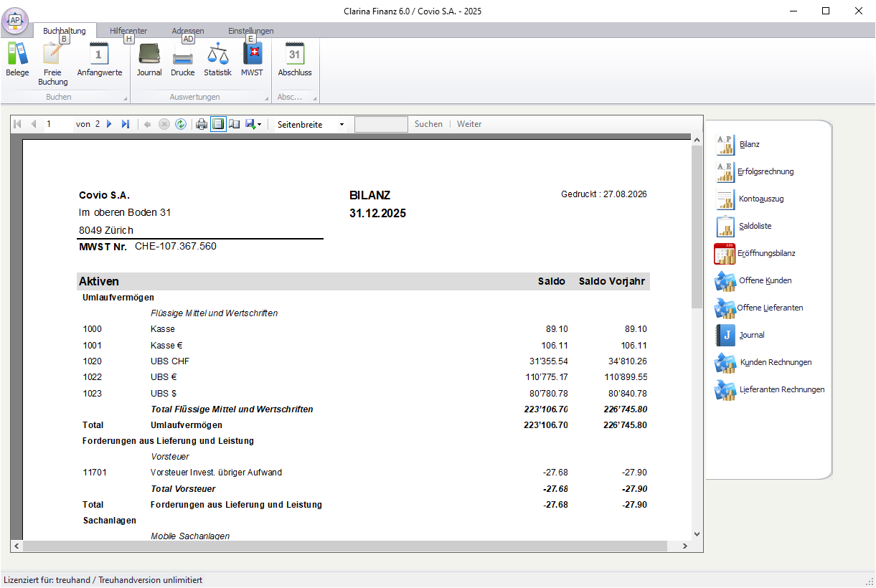
Task: Open the MWST tax icon
Action: coord(252,60)
